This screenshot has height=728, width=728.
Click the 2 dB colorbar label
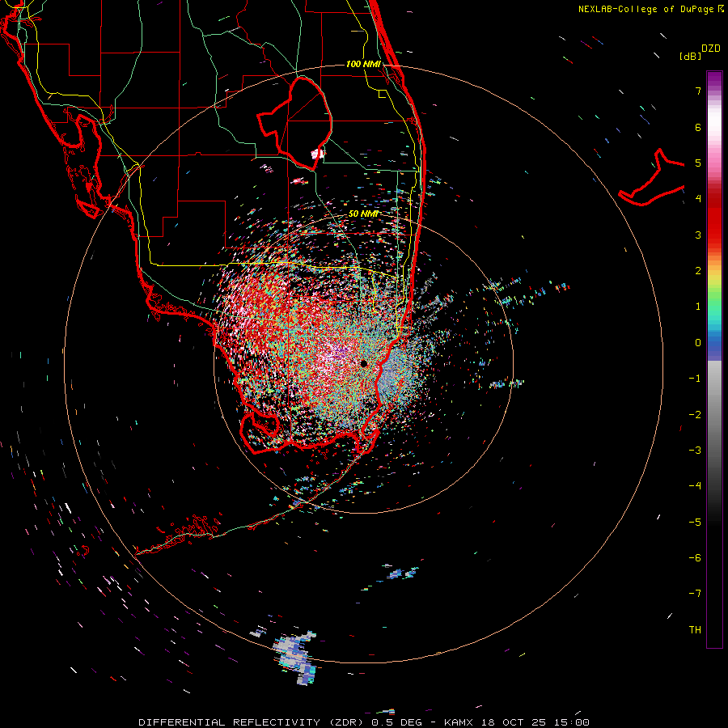click(x=698, y=271)
